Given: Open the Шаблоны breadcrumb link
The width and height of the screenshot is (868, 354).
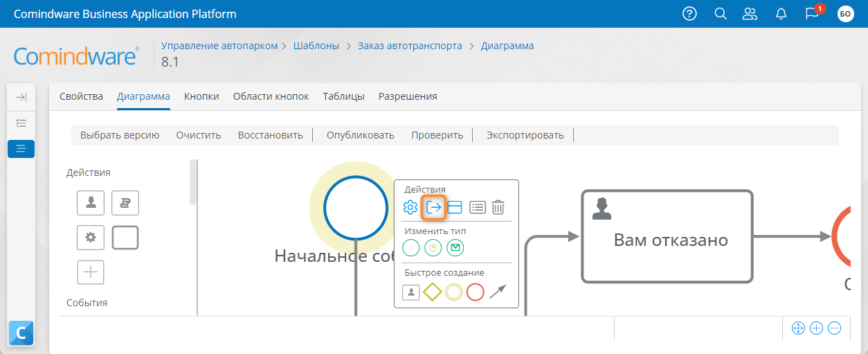Looking at the screenshot, I should pyautogui.click(x=316, y=46).
